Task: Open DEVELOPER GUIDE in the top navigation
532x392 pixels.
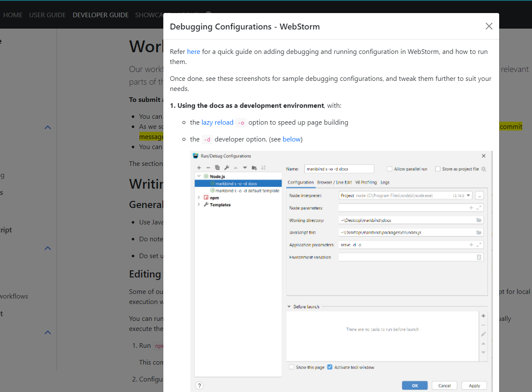Action: [x=101, y=15]
